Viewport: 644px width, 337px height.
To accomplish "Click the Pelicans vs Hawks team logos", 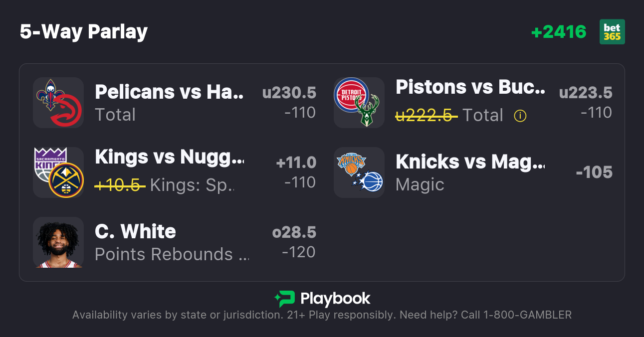I will click(58, 103).
